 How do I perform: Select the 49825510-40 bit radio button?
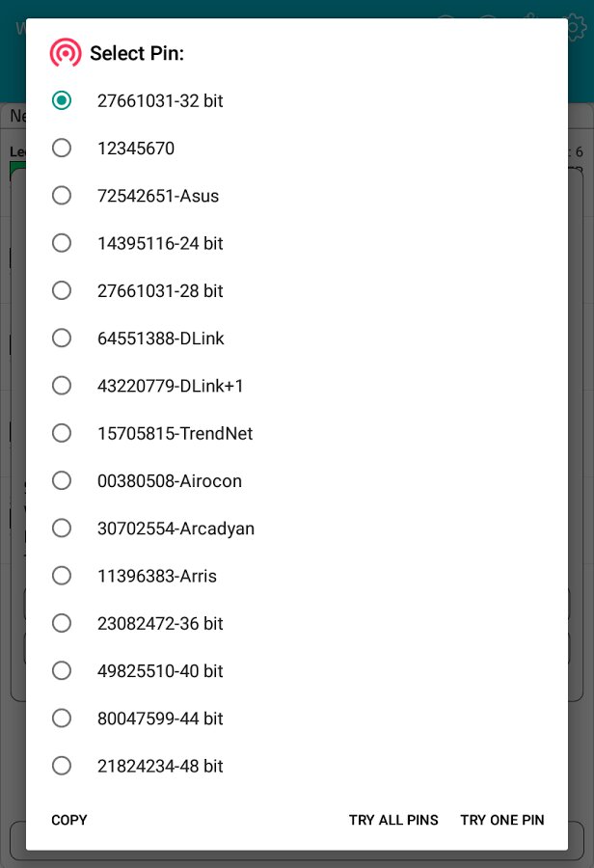click(x=62, y=670)
